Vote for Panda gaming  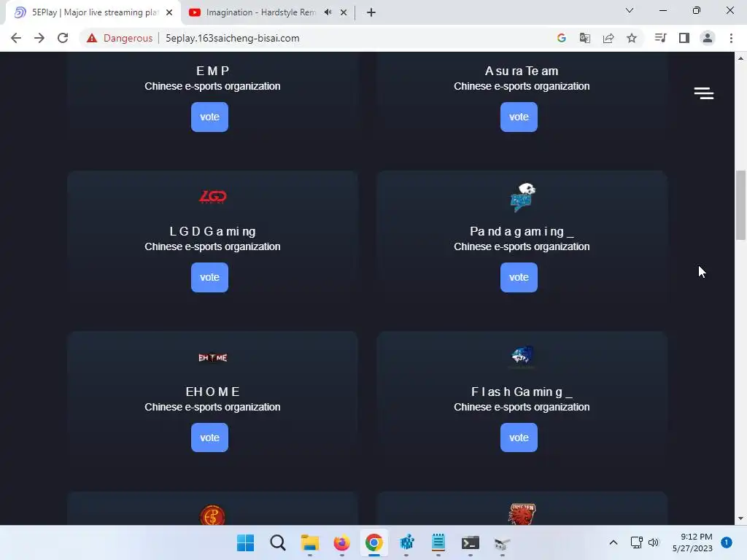pyautogui.click(x=519, y=277)
